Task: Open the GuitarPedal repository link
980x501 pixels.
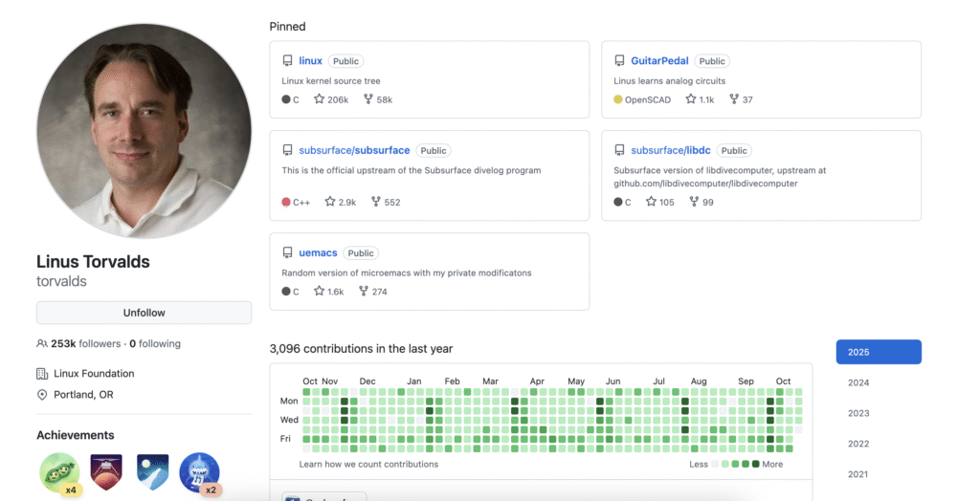Action: pos(659,61)
